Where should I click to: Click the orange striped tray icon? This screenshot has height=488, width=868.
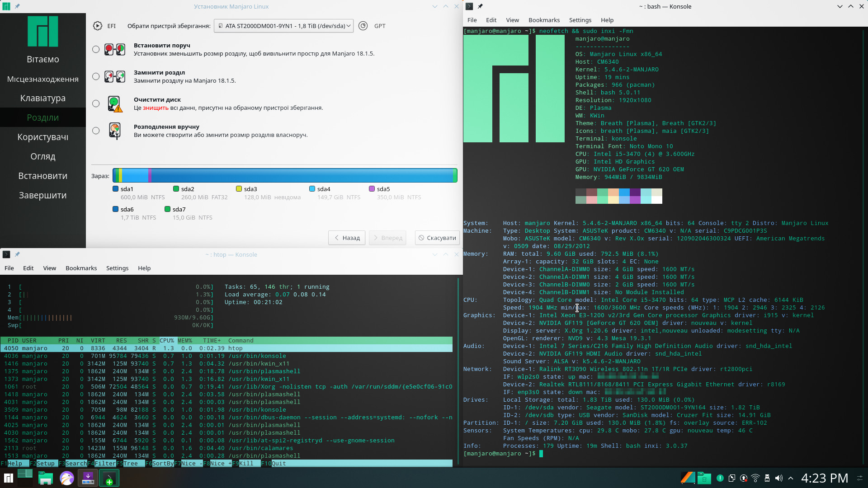[x=688, y=478]
